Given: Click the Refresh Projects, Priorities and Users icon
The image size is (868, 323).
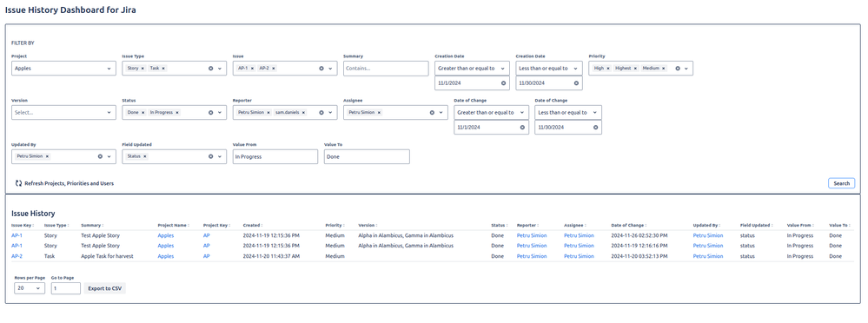Looking at the screenshot, I should click(18, 183).
